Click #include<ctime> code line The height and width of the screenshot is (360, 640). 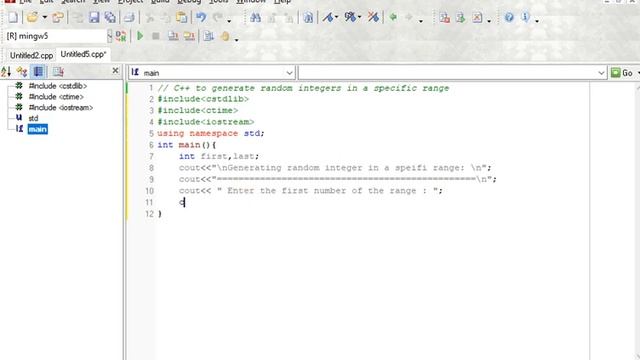click(198, 111)
